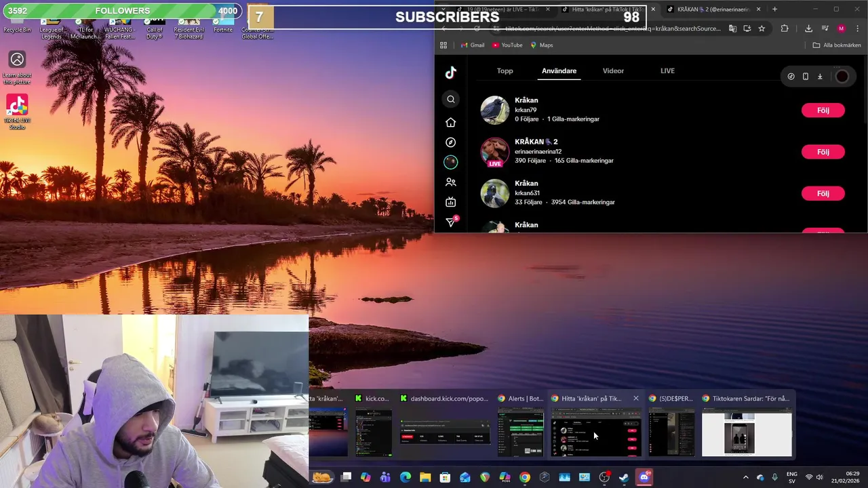The width and height of the screenshot is (868, 488).
Task: Open Copilot from the taskbar
Action: tap(366, 478)
